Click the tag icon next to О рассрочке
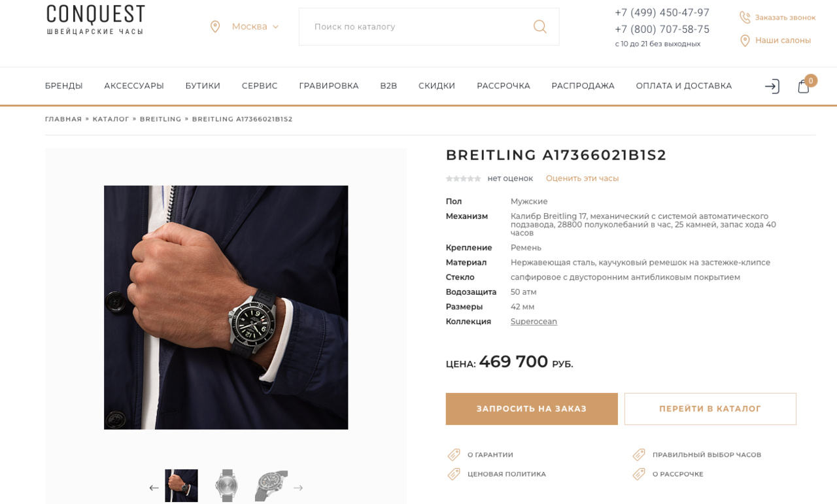The height and width of the screenshot is (504, 837). coord(639,474)
